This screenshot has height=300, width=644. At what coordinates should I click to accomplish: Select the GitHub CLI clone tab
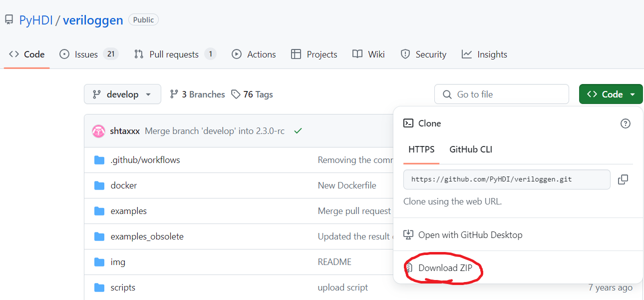(471, 149)
